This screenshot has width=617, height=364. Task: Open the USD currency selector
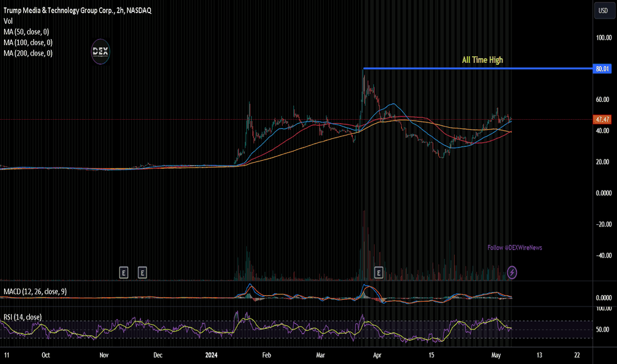[603, 11]
